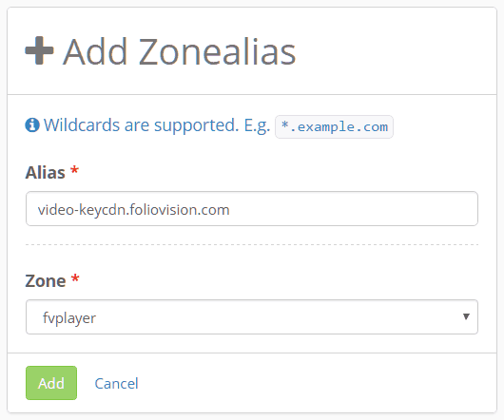Click the E.g. text before the example code
Image resolution: width=504 pixels, height=420 pixels.
(257, 125)
